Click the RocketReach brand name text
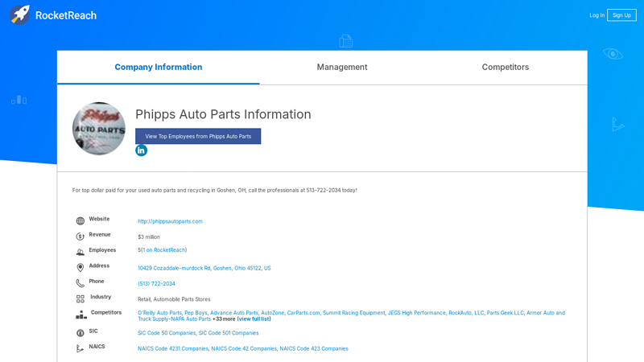644x362 pixels. pyautogui.click(x=66, y=15)
